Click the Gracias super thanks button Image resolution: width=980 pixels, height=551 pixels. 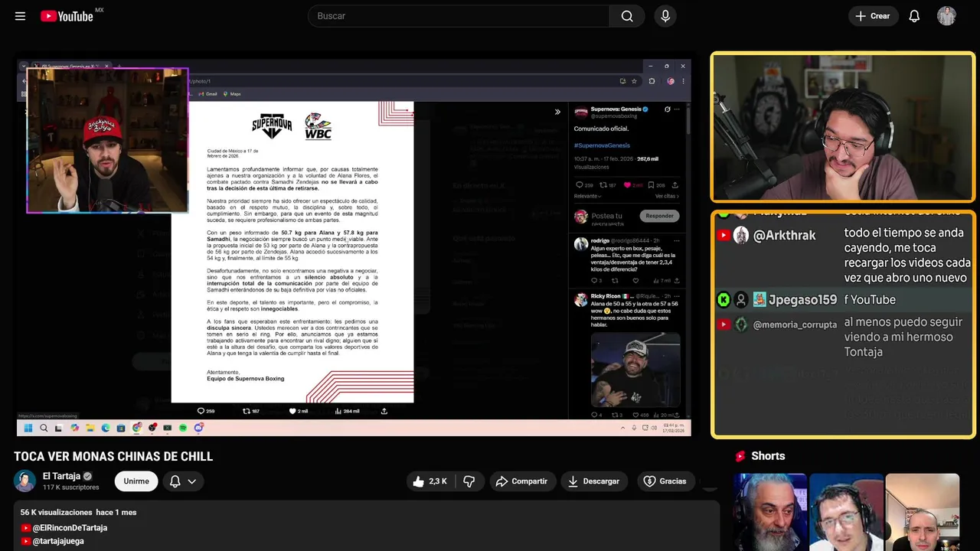pyautogui.click(x=665, y=481)
